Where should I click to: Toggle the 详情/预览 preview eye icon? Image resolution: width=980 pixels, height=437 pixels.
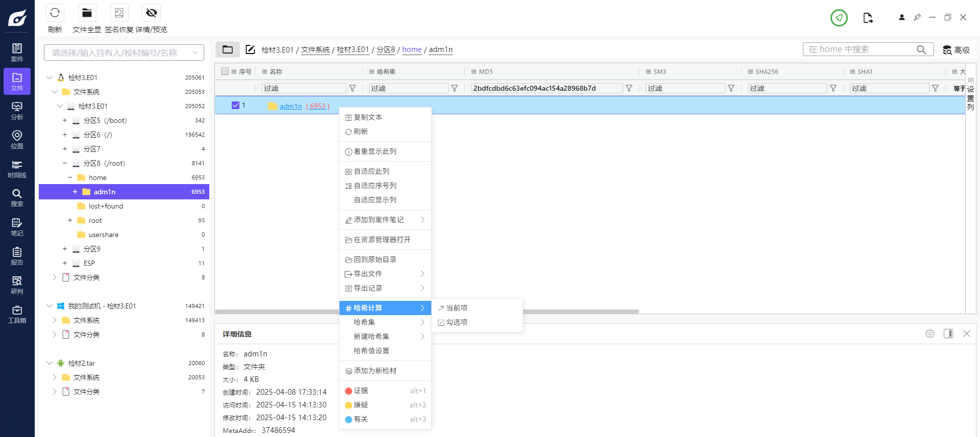[151, 13]
